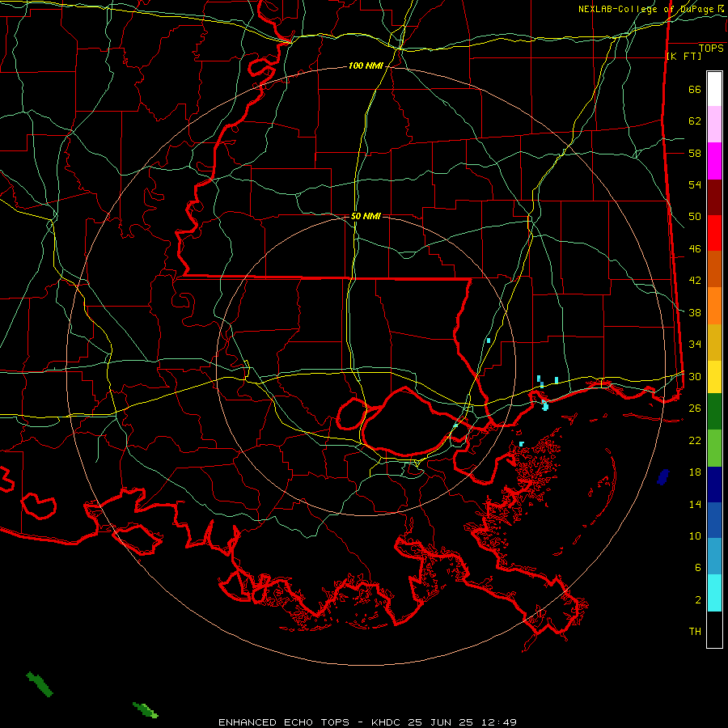Click the "2" scale label

[x=698, y=600]
